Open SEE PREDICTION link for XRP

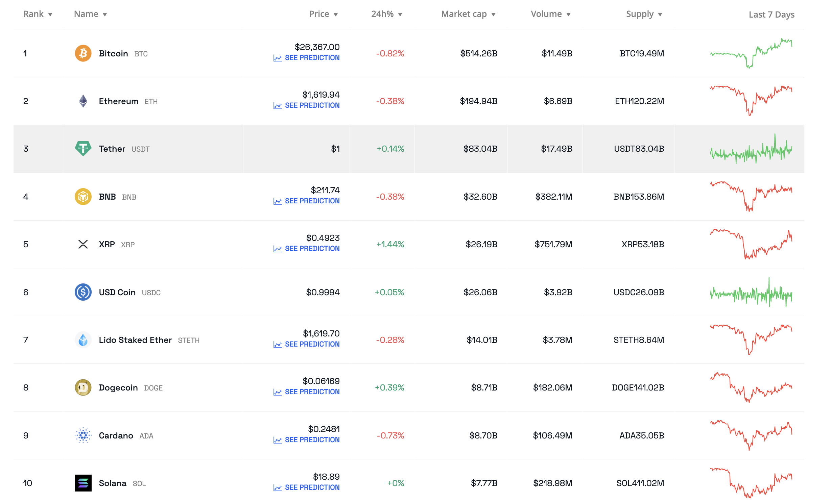click(x=312, y=249)
